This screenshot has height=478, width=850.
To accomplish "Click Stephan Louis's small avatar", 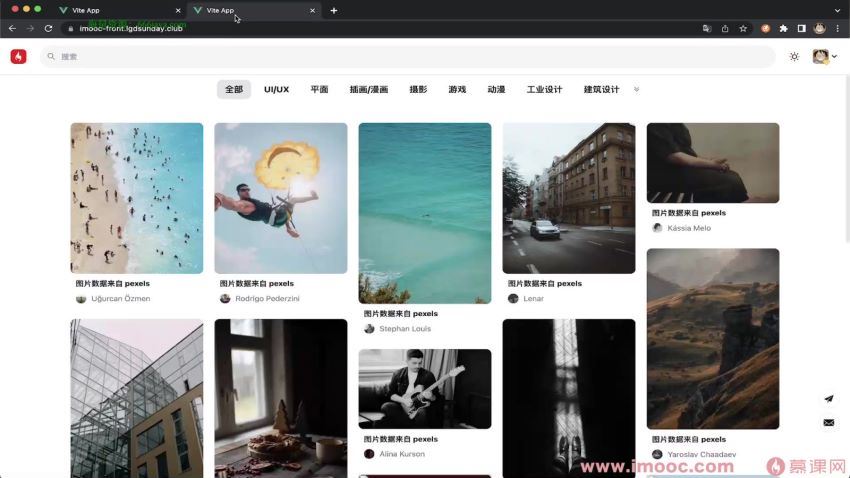I will 369,329.
